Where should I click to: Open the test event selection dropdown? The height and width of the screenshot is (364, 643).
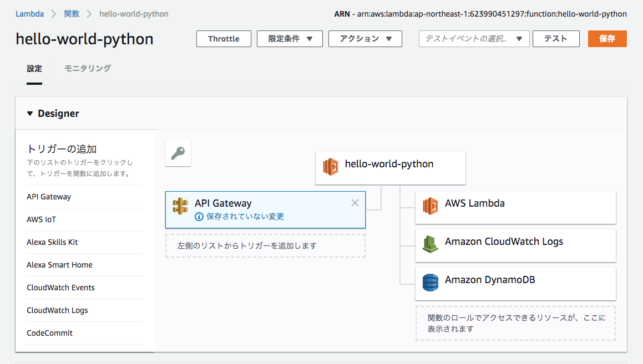point(474,39)
